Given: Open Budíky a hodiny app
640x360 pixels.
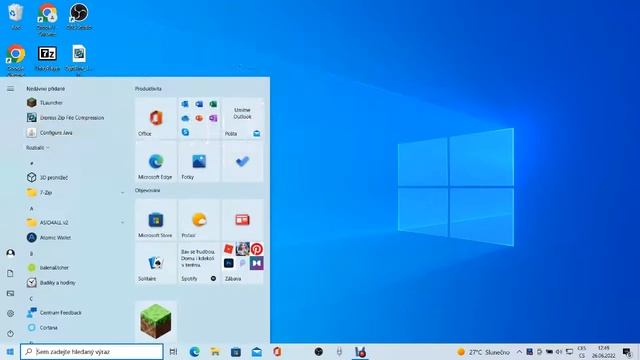Looking at the screenshot, I should pyautogui.click(x=51, y=282).
